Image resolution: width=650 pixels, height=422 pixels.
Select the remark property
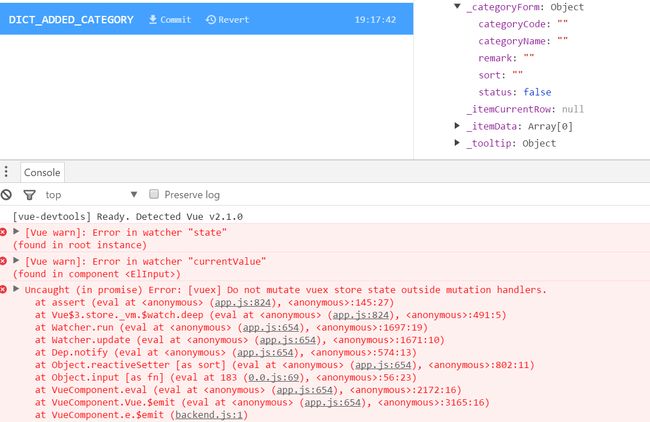tap(506, 58)
